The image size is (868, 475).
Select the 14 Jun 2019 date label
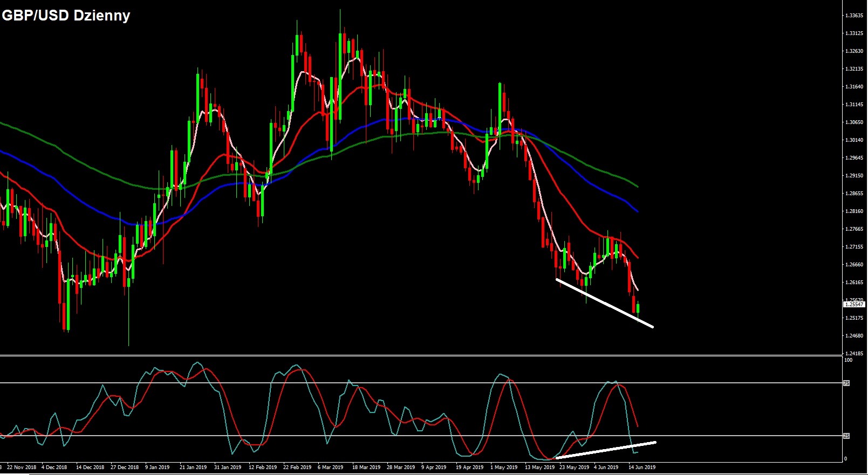point(642,467)
